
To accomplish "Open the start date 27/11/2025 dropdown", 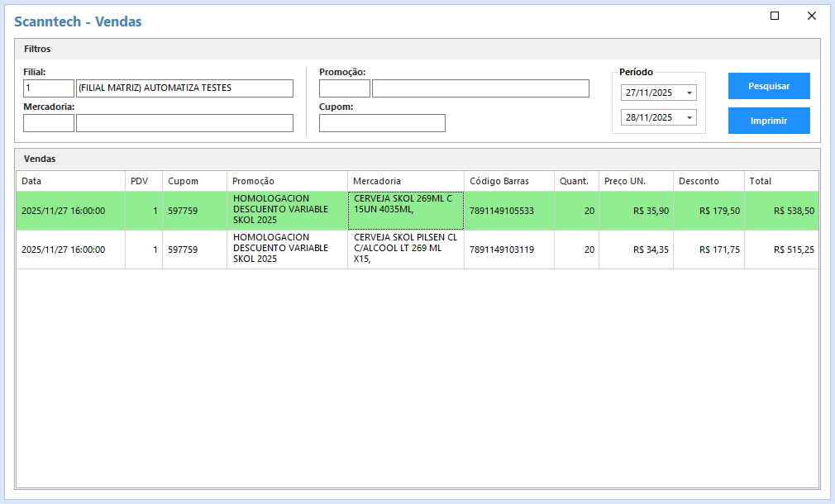I will point(689,93).
